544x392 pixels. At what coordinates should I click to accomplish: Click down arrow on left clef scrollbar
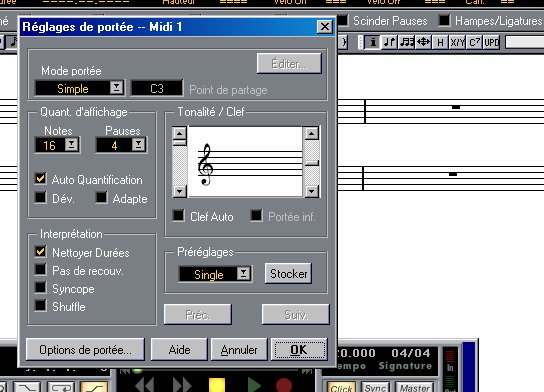(180, 191)
